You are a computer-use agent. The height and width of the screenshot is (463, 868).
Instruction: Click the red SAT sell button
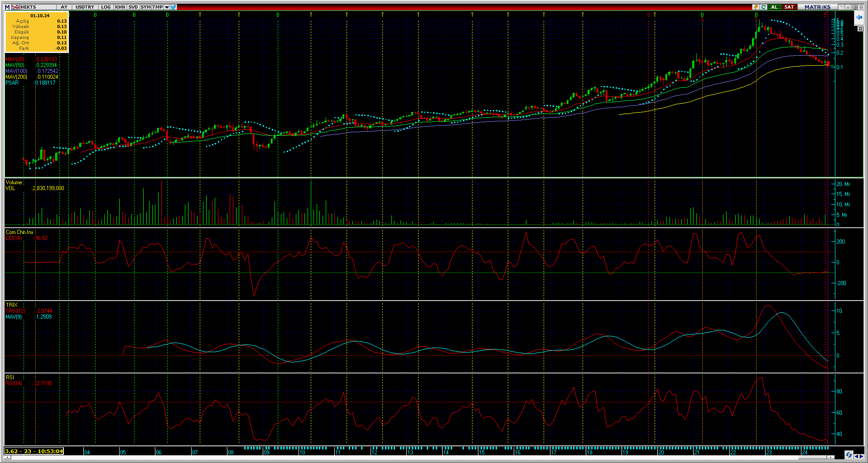pyautogui.click(x=789, y=7)
